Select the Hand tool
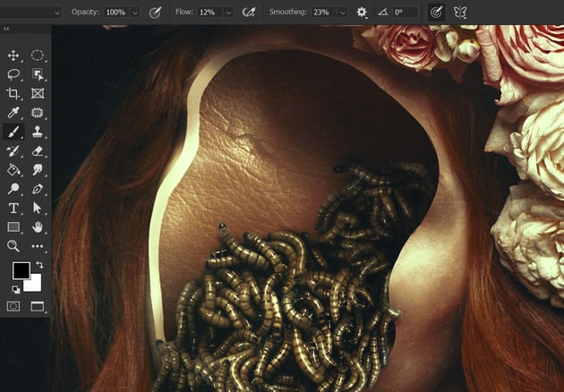This screenshot has height=392, width=564. 38,227
